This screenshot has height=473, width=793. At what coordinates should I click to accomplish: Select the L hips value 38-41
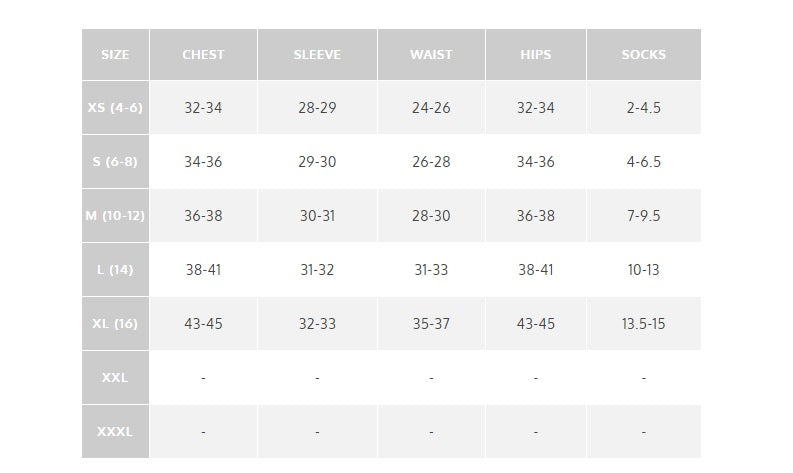tap(536, 270)
